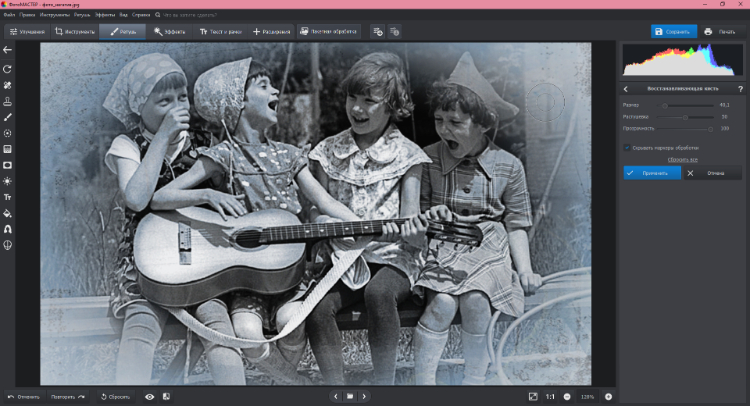Screen dimensions: 750x406
Task: Go to next photo with right chevron
Action: 365,397
